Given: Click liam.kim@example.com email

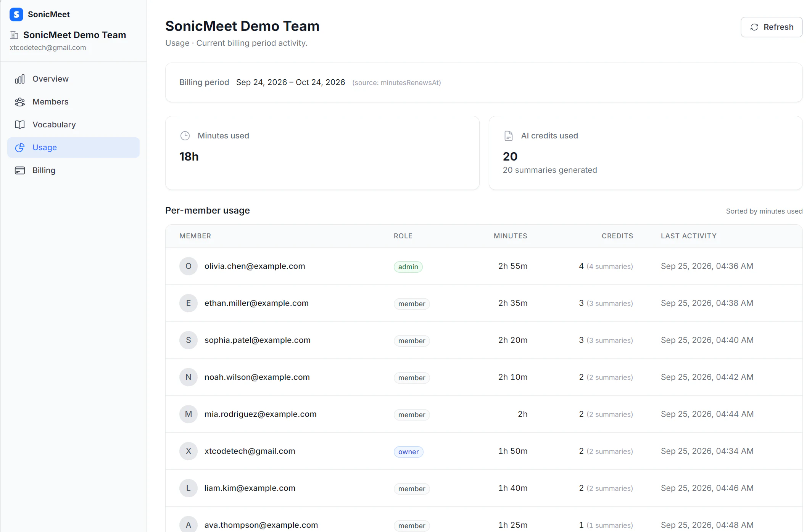Looking at the screenshot, I should [250, 488].
